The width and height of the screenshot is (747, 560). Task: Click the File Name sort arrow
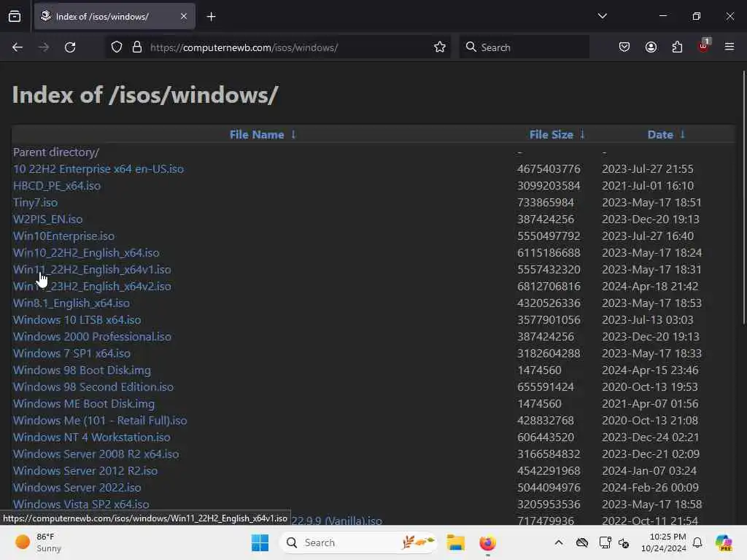coord(293,134)
